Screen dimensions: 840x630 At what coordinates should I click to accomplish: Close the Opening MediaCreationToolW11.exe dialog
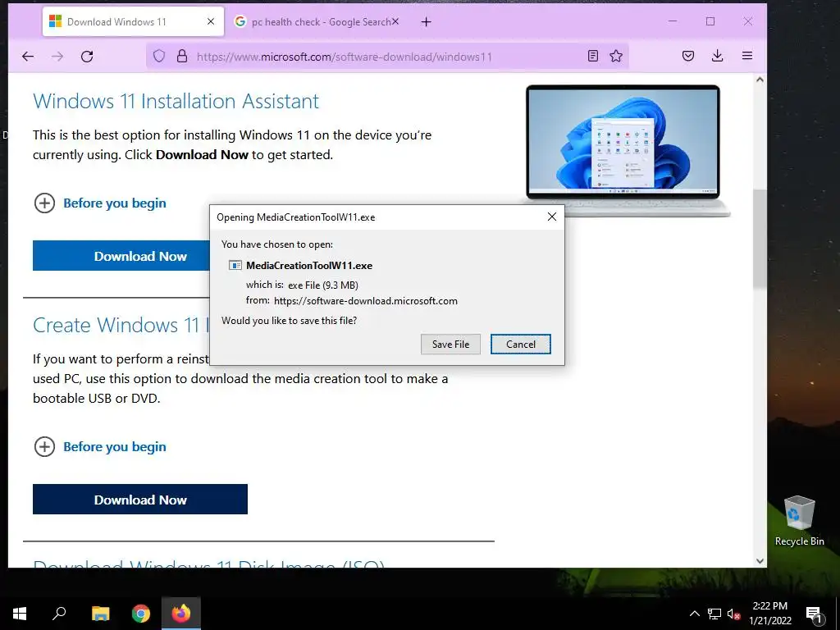552,217
